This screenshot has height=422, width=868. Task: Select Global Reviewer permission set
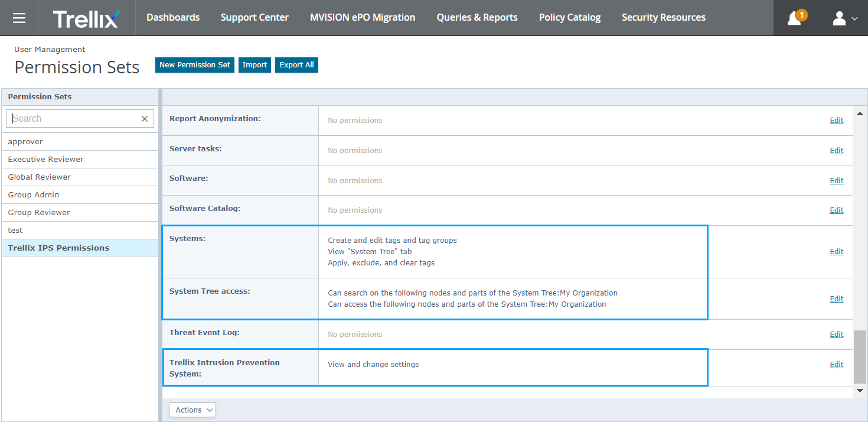click(80, 177)
